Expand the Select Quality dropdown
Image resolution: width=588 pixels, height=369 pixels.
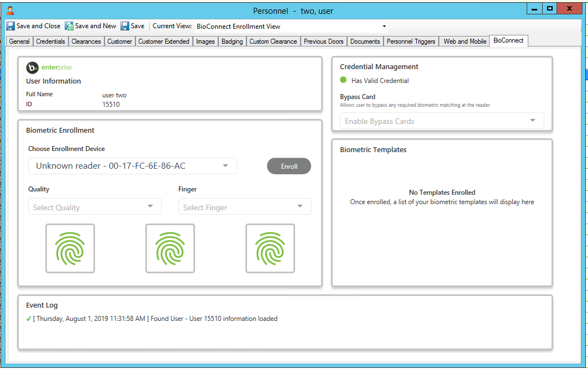(x=95, y=207)
